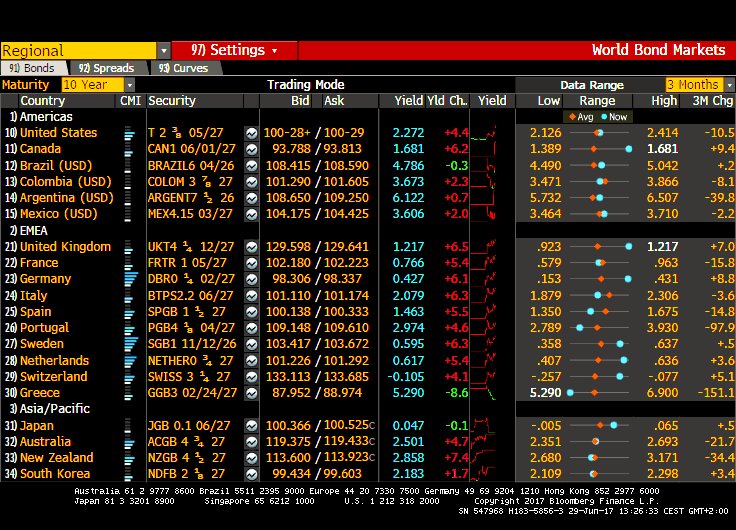This screenshot has height=530, width=736.
Task: Click security GGB3 02/24/27
Action: [x=192, y=392]
